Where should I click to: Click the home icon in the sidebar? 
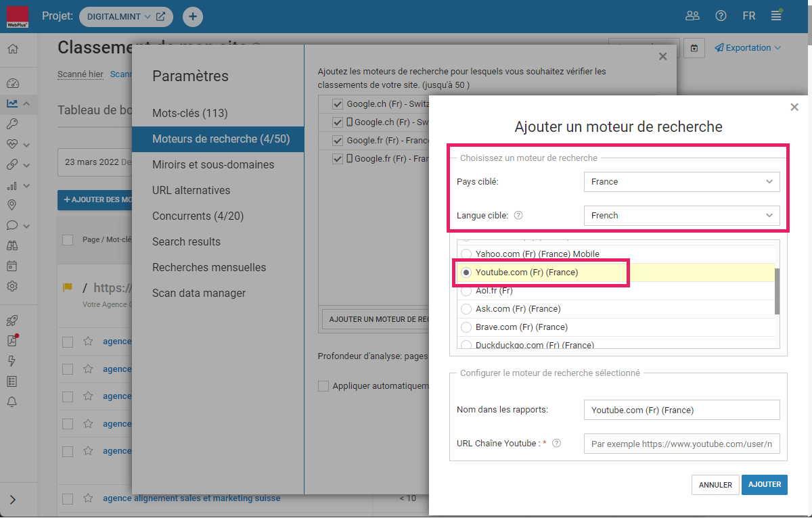coord(12,49)
